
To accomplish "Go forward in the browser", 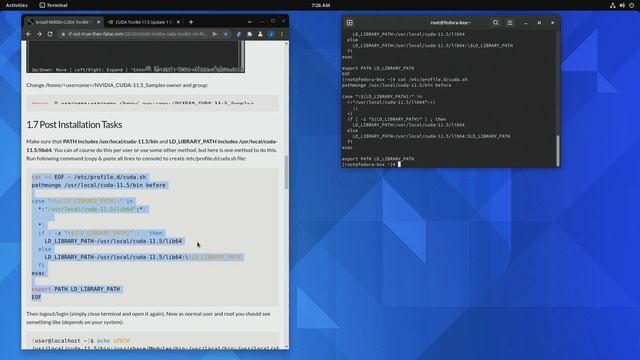I will click(39, 34).
